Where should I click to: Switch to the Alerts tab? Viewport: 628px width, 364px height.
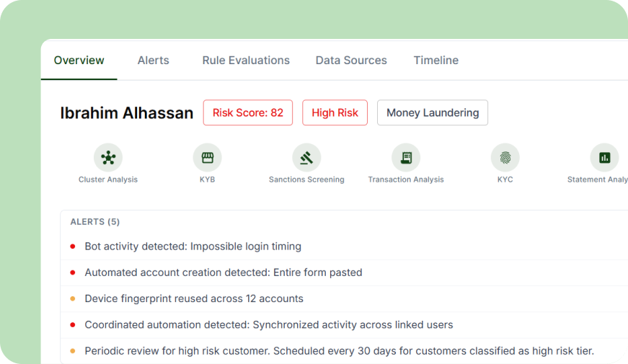click(x=153, y=61)
